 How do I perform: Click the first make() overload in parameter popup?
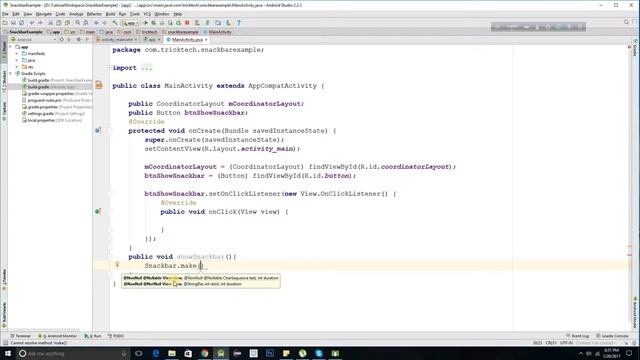point(200,278)
